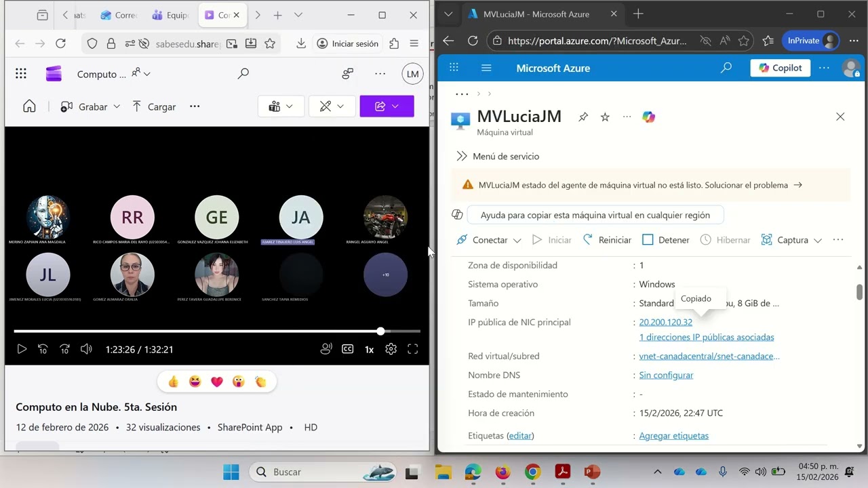This screenshot has width=868, height=488.
Task: Open 1 direcciones IP públicas asociadas
Action: tap(706, 338)
